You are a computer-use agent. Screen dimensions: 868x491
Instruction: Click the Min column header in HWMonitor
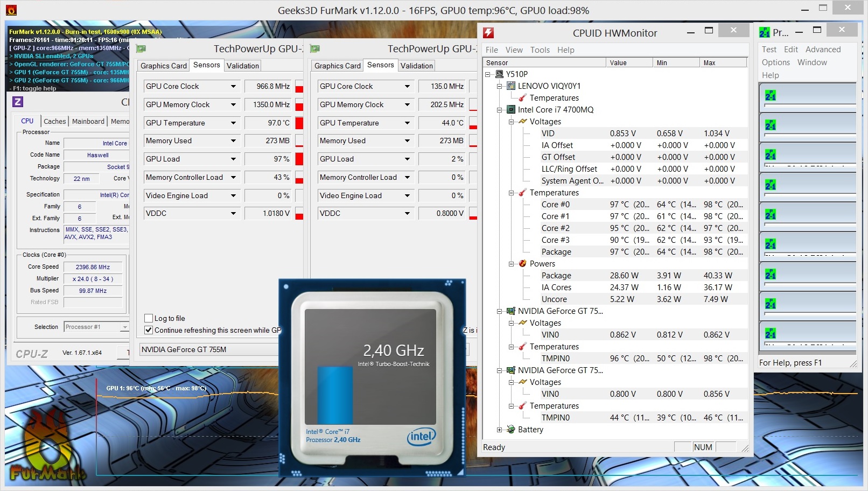coord(676,63)
